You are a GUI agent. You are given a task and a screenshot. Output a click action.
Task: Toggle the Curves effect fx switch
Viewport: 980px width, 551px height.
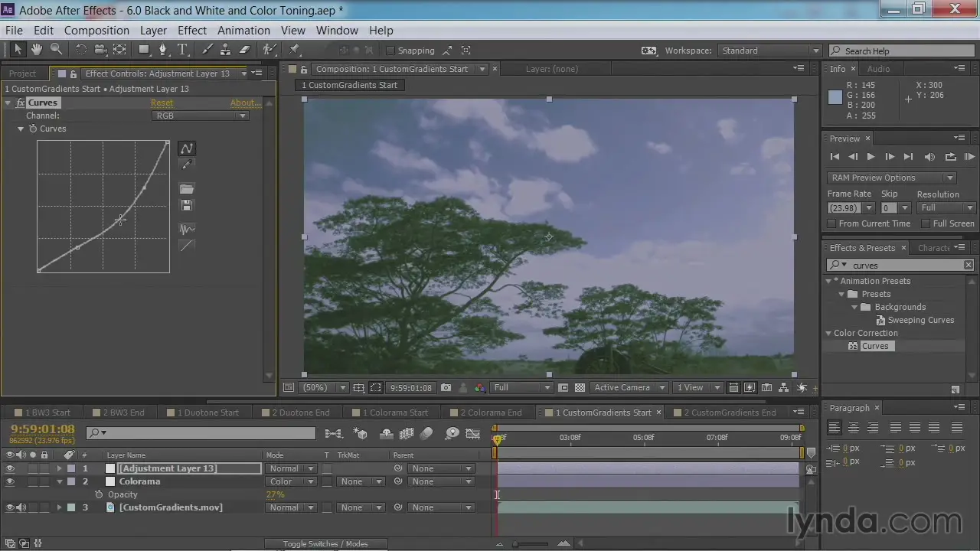click(x=21, y=103)
